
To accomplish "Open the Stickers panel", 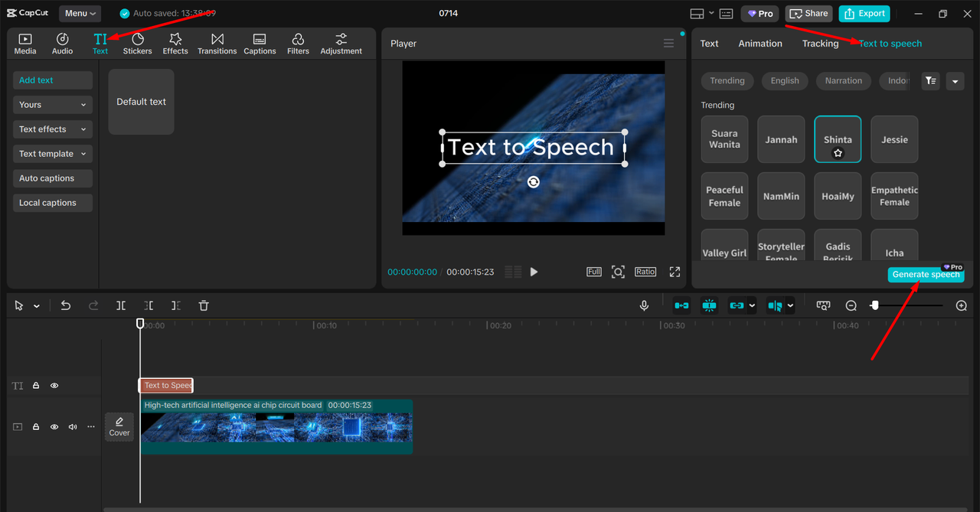I will pyautogui.click(x=138, y=44).
